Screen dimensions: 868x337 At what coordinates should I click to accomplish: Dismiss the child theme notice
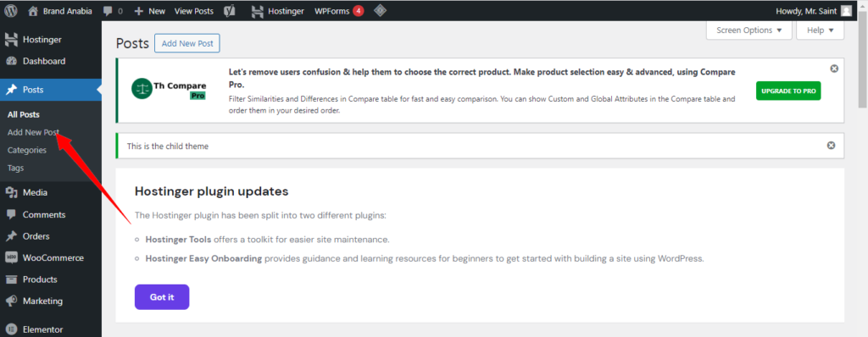pyautogui.click(x=831, y=146)
